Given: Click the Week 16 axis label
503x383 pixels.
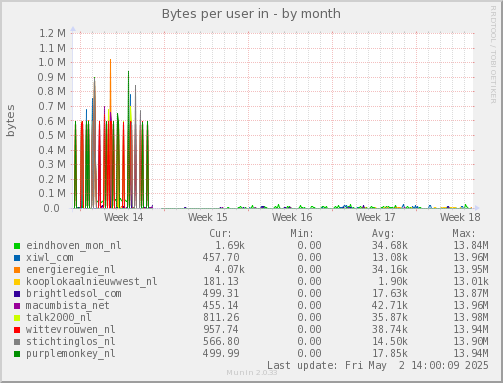Looking at the screenshot, I should click(292, 218).
